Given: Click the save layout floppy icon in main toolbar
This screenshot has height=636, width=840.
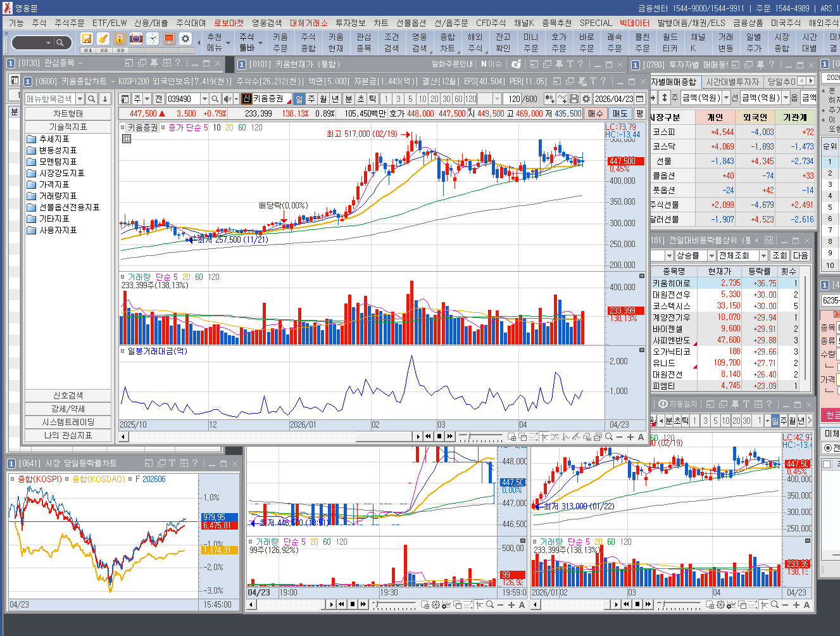Looking at the screenshot, I should coord(87,39).
